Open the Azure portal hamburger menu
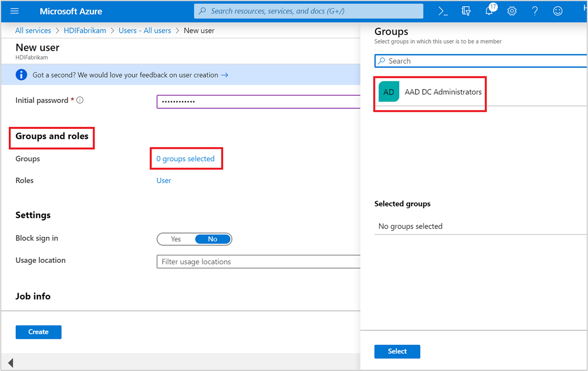 click(x=14, y=11)
